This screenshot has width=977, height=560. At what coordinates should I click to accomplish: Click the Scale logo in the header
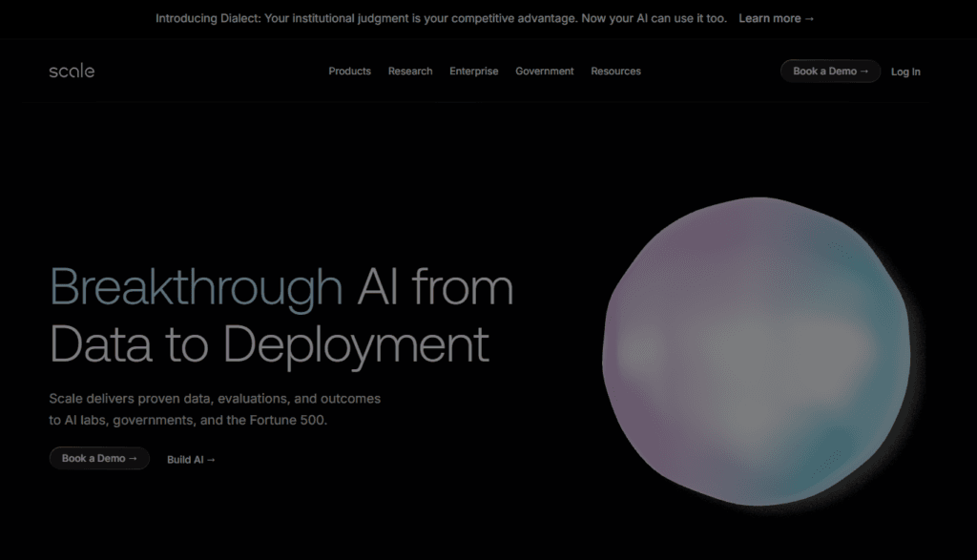coord(72,71)
